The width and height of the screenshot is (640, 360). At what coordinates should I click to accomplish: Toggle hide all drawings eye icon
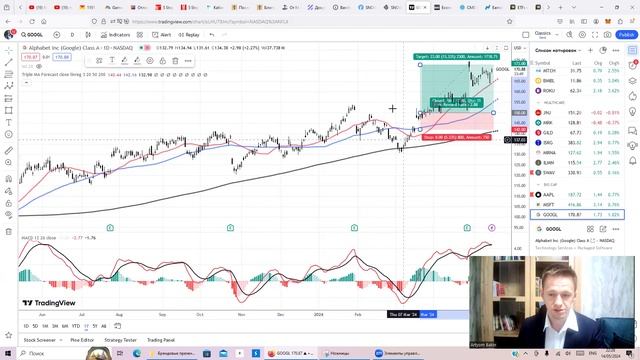click(9, 215)
